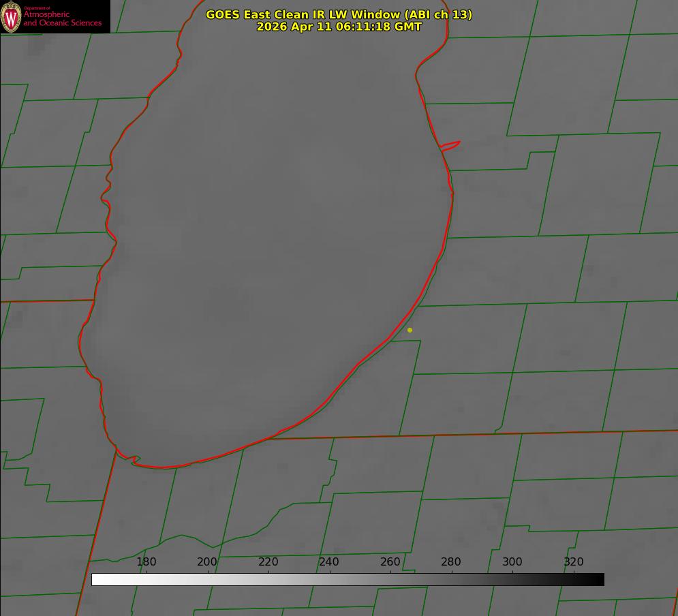Screen dimensions: 678x616
Task: Click the 180 label on the colorbar
Action: pos(146,561)
